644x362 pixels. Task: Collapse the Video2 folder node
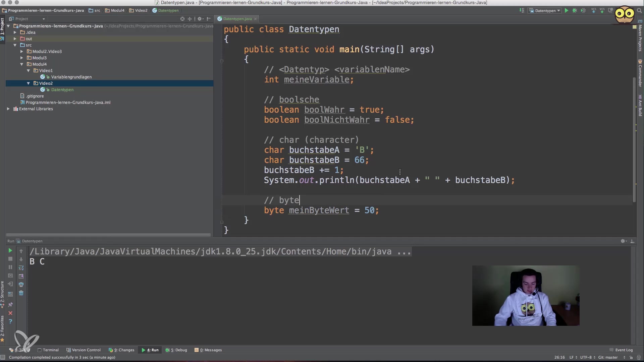29,83
